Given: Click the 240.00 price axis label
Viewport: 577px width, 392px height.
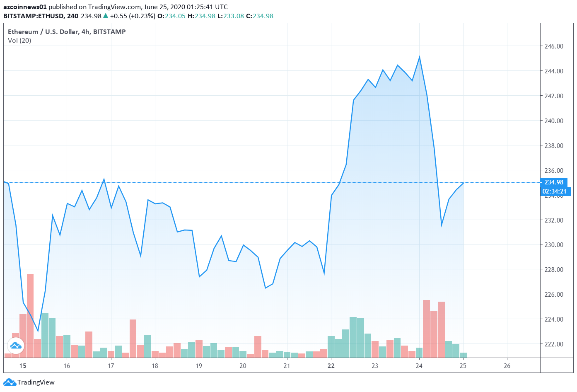Looking at the screenshot, I should point(554,121).
